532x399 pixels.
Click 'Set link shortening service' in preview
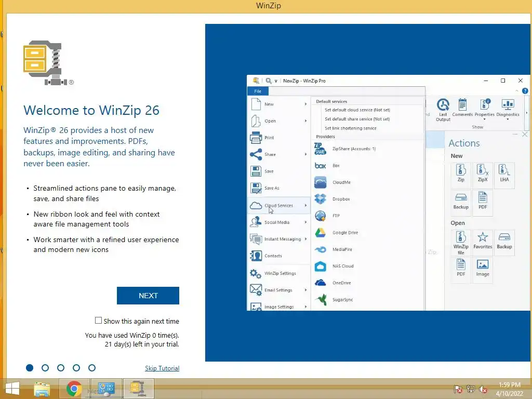pyautogui.click(x=351, y=128)
